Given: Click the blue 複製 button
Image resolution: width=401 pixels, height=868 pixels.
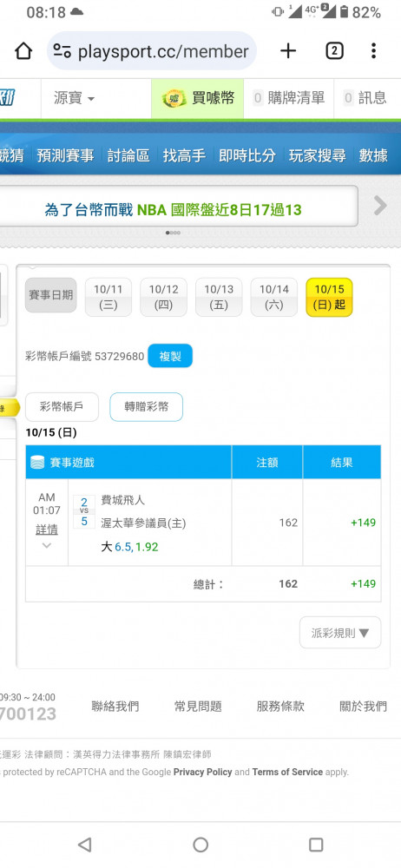Looking at the screenshot, I should tap(170, 356).
